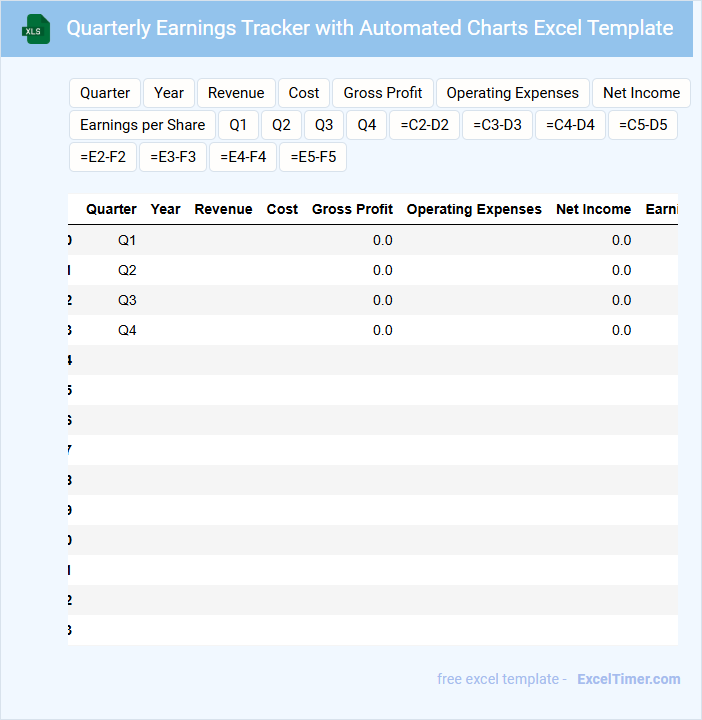Click the Earnings per Share tag
The image size is (702, 720).
(x=142, y=125)
